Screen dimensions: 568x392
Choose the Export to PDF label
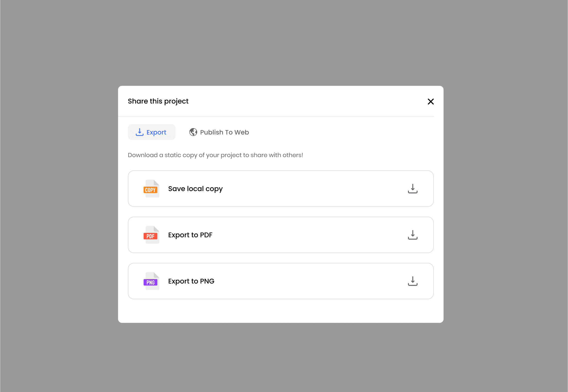click(190, 235)
